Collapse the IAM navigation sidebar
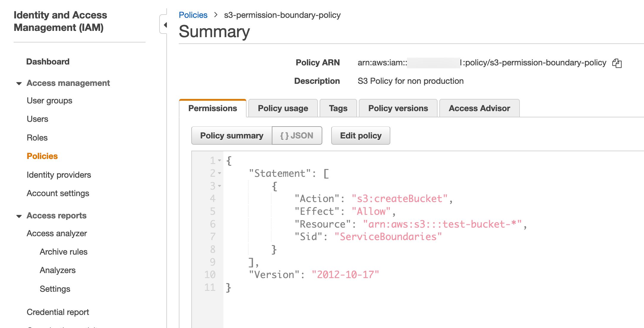The width and height of the screenshot is (644, 328). pos(165,25)
